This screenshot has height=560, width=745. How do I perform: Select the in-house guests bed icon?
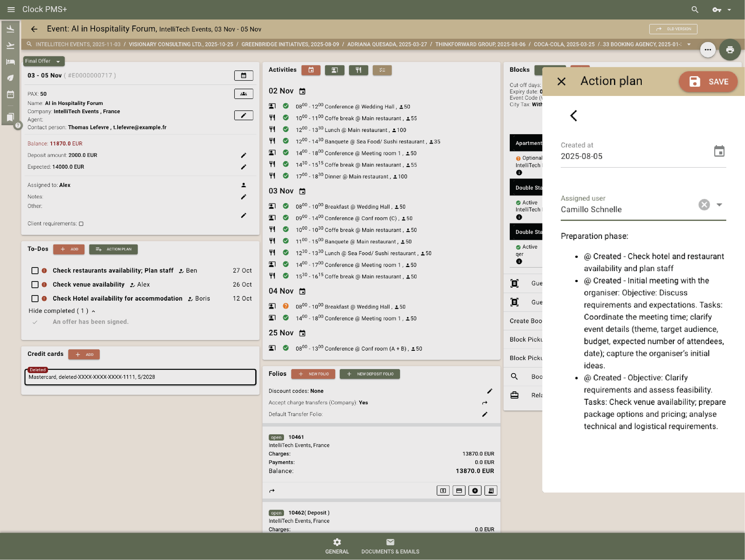pyautogui.click(x=10, y=62)
